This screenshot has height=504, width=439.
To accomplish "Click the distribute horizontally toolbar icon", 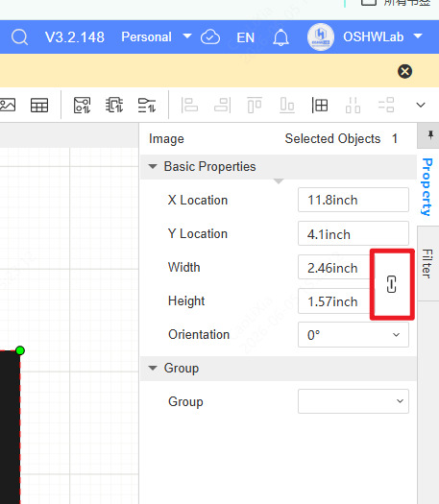I will click(353, 105).
